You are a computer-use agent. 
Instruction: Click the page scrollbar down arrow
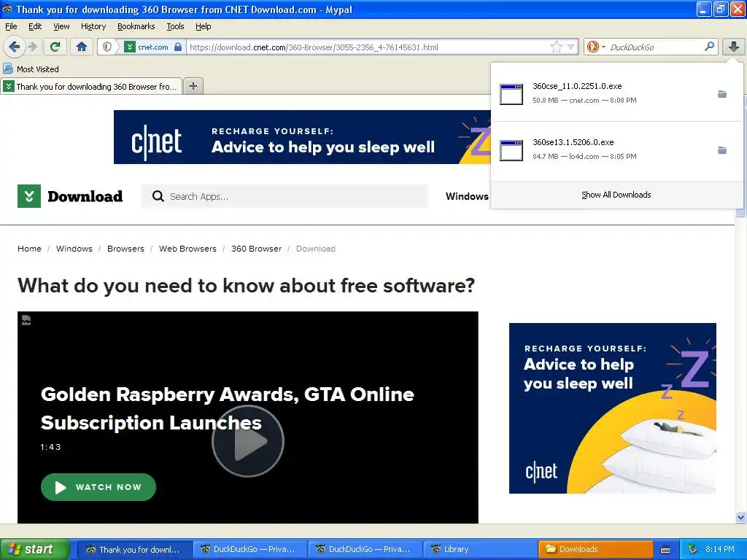coord(740,517)
